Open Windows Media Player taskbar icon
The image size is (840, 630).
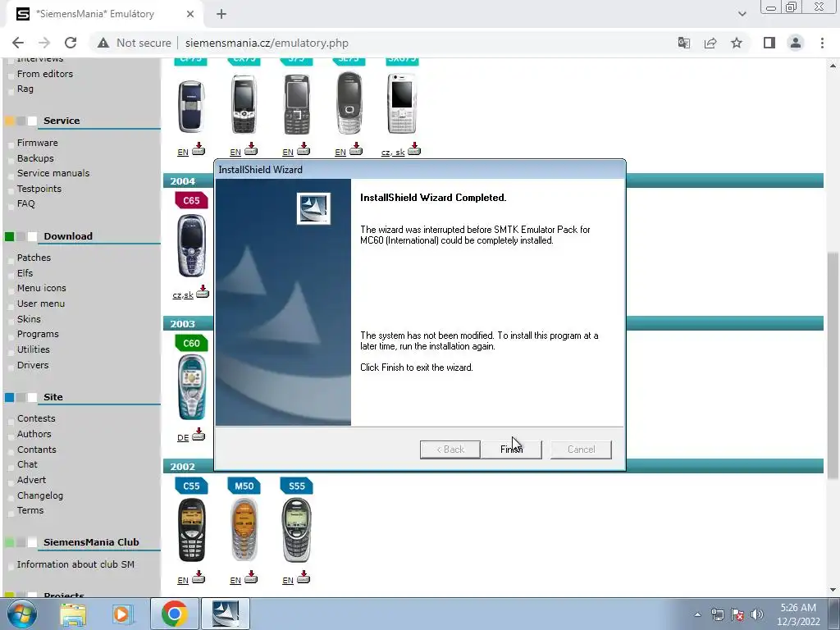tap(123, 614)
